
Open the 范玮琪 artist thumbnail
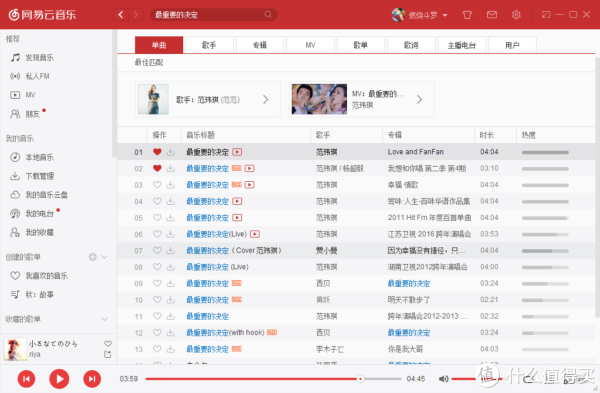click(153, 99)
